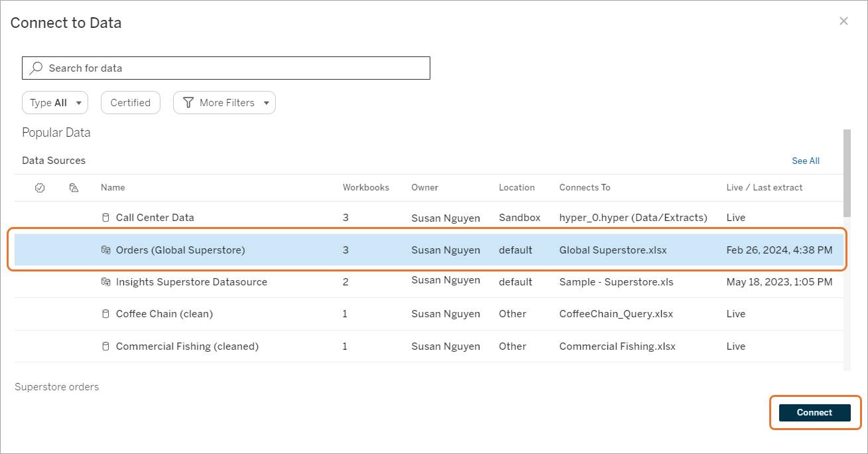Click the Superstore orders description text
This screenshot has height=454, width=868.
pos(57,387)
